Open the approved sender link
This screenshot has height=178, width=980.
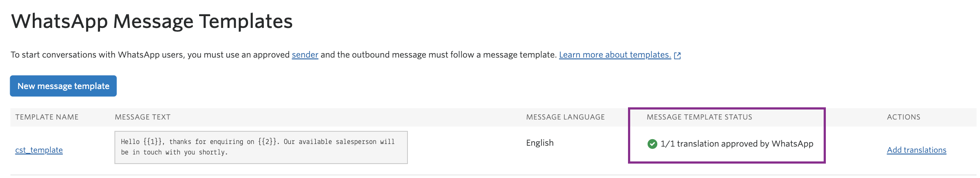[305, 55]
